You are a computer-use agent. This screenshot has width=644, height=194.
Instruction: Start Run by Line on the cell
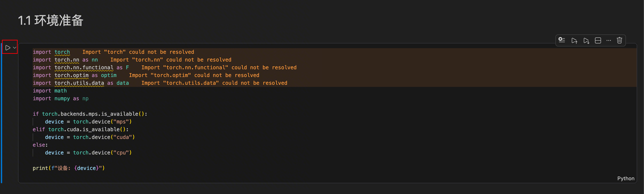[562, 40]
